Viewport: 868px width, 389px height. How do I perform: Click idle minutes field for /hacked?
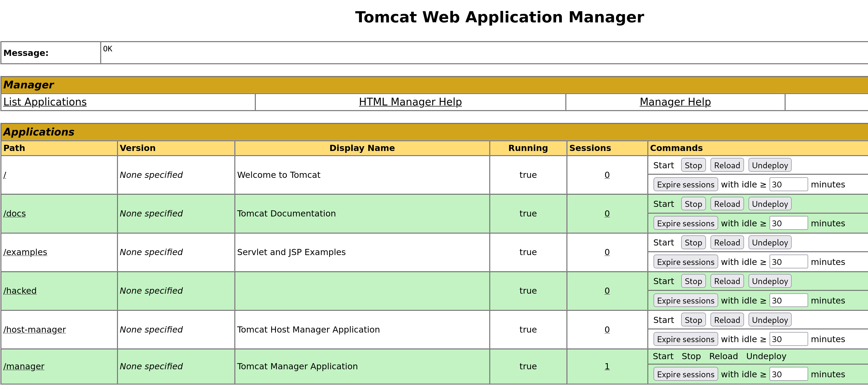pyautogui.click(x=788, y=300)
